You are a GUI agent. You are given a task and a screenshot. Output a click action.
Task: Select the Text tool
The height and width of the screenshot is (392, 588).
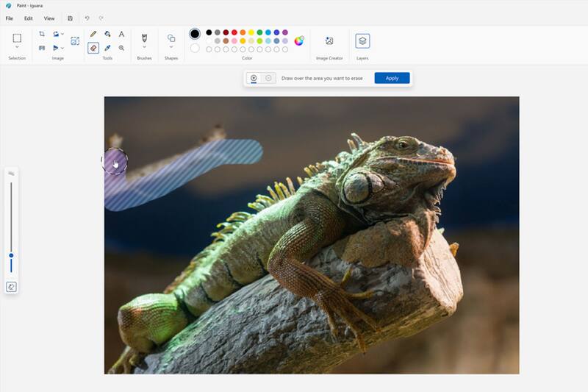click(x=121, y=34)
